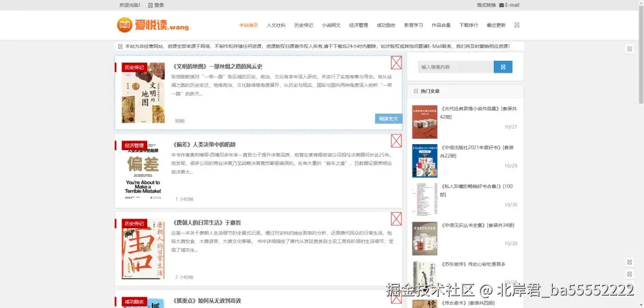This screenshot has width=644, height=308.
Task: Click the 历史传记 tag on 《文明的地图》 card
Action: [134, 67]
